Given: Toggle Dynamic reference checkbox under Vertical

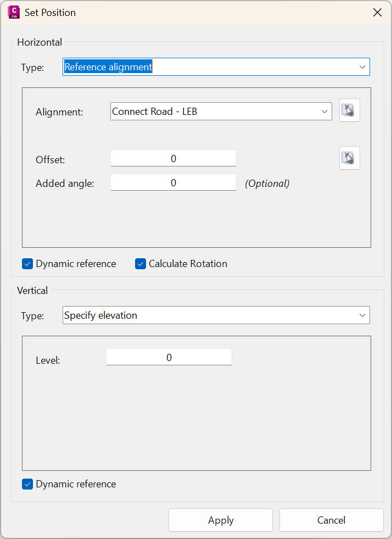Looking at the screenshot, I should [x=28, y=484].
